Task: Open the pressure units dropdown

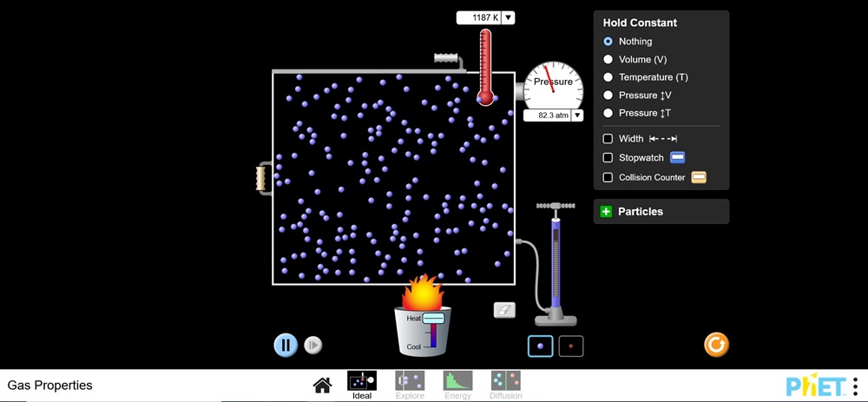Action: click(x=577, y=115)
